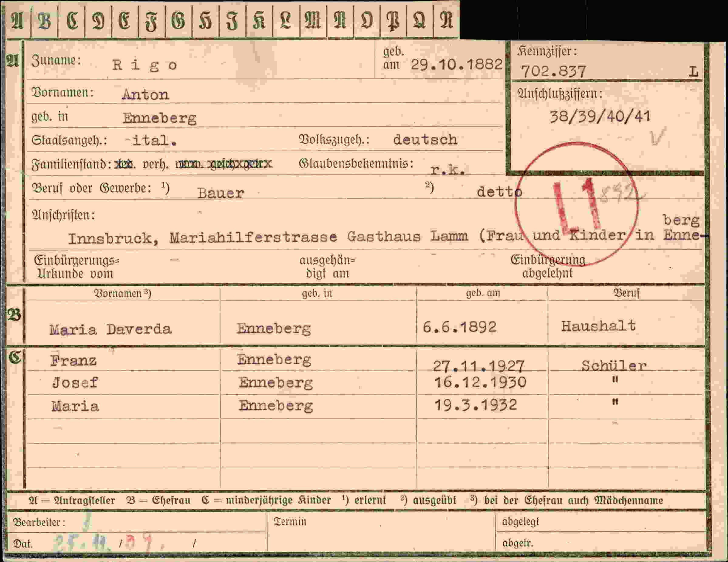Click the letter K index tab
Screen dimensions: 728x562
click(259, 21)
